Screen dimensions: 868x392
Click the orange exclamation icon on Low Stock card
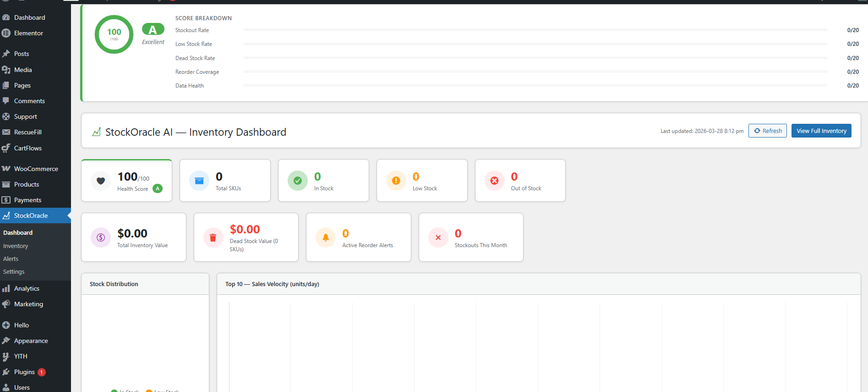pyautogui.click(x=396, y=181)
